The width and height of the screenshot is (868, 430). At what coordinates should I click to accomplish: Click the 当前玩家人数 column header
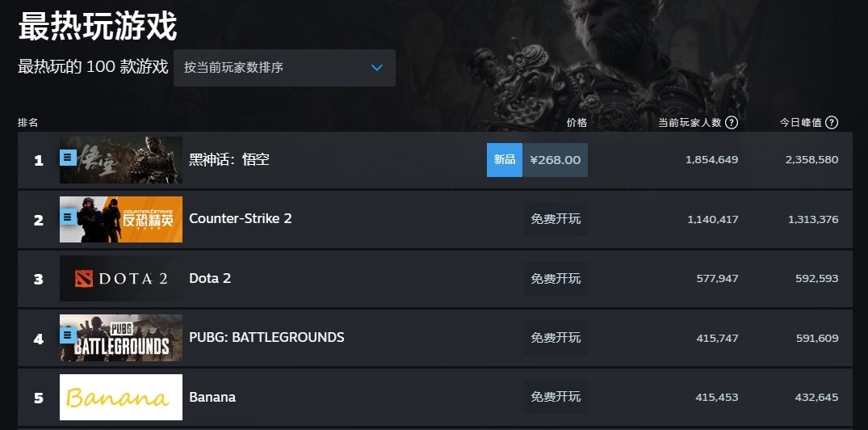click(689, 123)
